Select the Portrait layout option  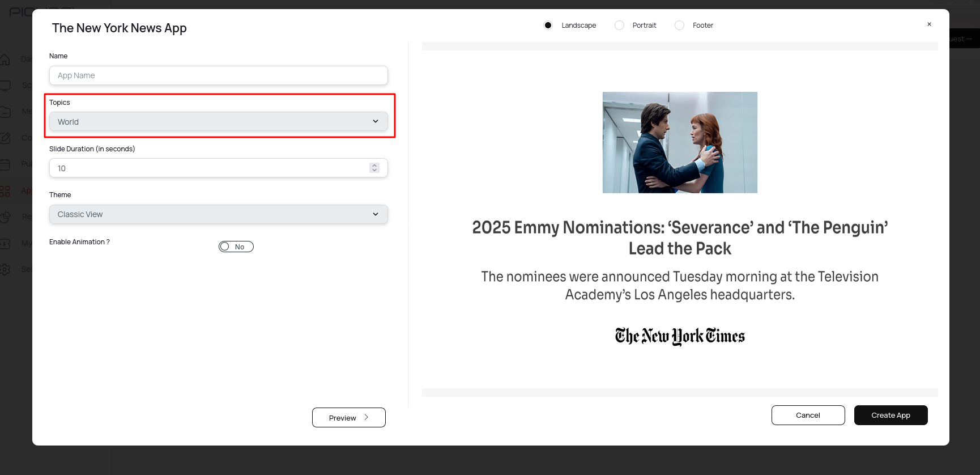(x=619, y=26)
